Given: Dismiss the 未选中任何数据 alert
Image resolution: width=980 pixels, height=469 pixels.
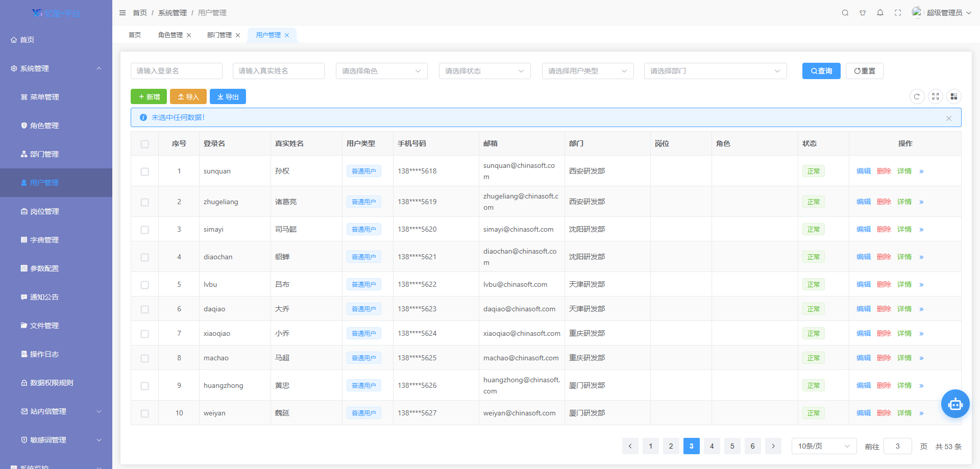Looking at the screenshot, I should click(x=949, y=118).
